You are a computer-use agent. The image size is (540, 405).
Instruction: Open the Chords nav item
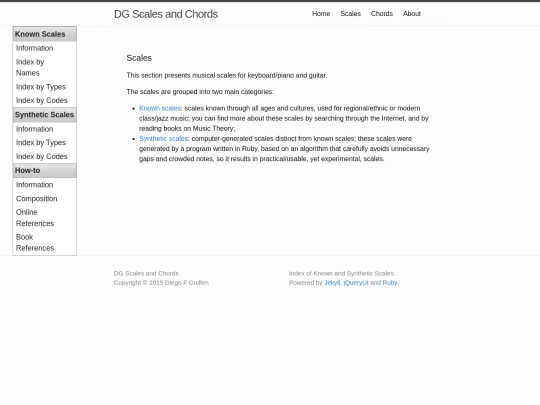click(x=382, y=14)
